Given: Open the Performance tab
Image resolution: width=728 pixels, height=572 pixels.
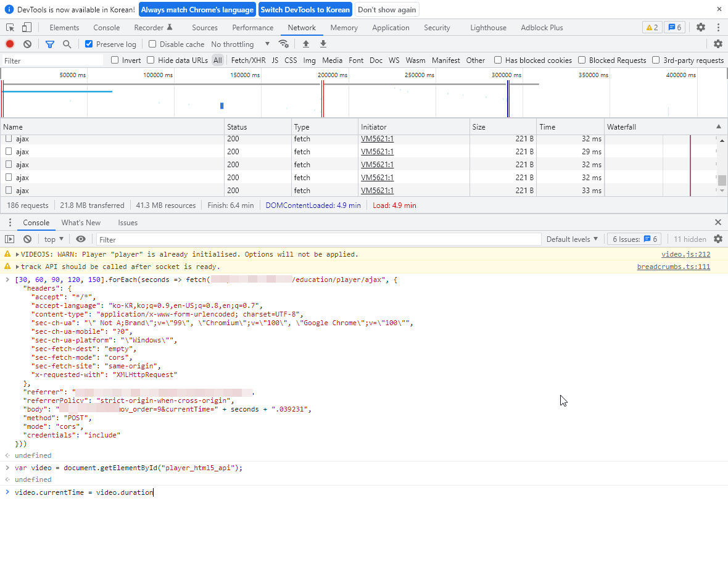Looking at the screenshot, I should (252, 27).
